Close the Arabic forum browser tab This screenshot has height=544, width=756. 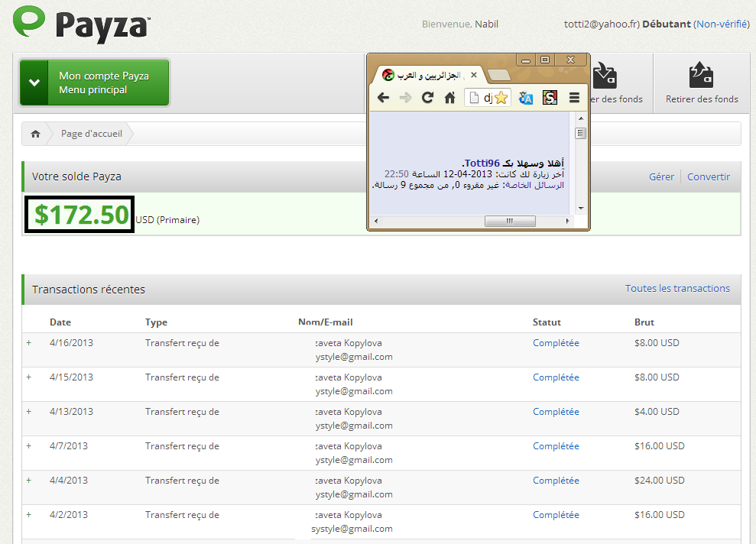point(474,75)
